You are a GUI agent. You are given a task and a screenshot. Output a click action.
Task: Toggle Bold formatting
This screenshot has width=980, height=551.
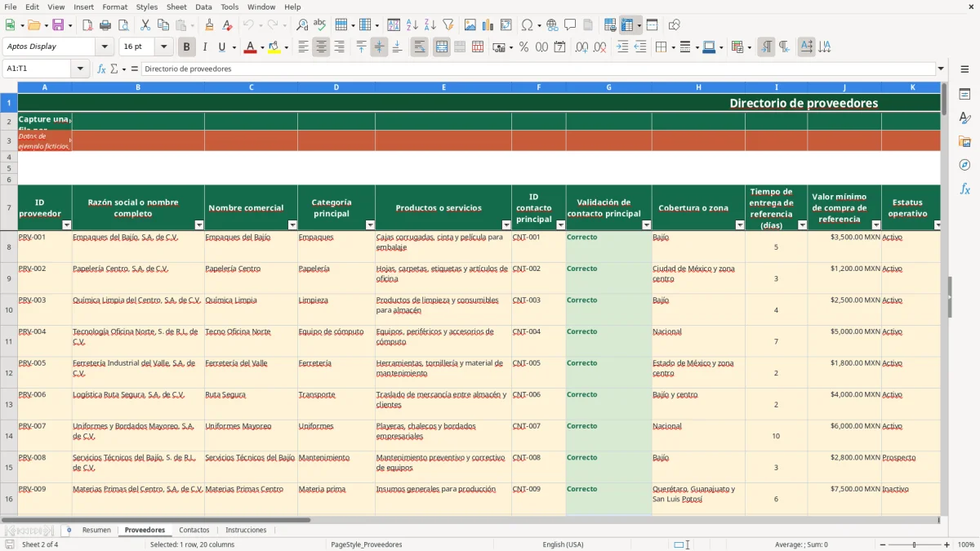186,47
